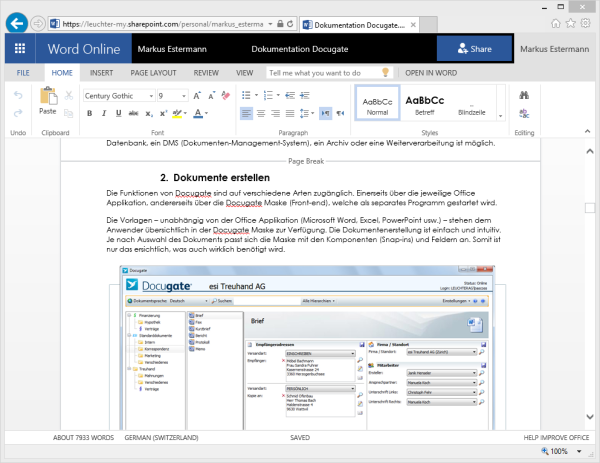The width and height of the screenshot is (600, 463).
Task: Apply text highlight color
Action: 177,113
